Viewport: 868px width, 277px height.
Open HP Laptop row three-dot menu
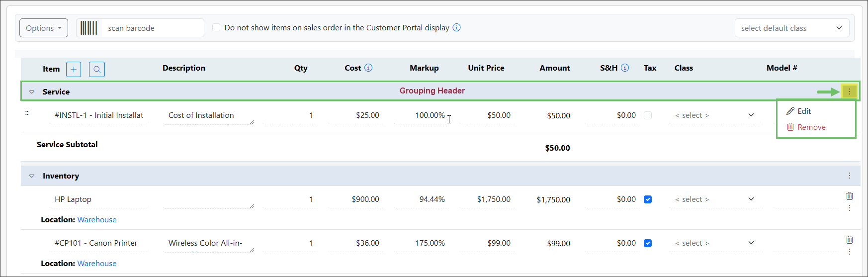pyautogui.click(x=850, y=208)
